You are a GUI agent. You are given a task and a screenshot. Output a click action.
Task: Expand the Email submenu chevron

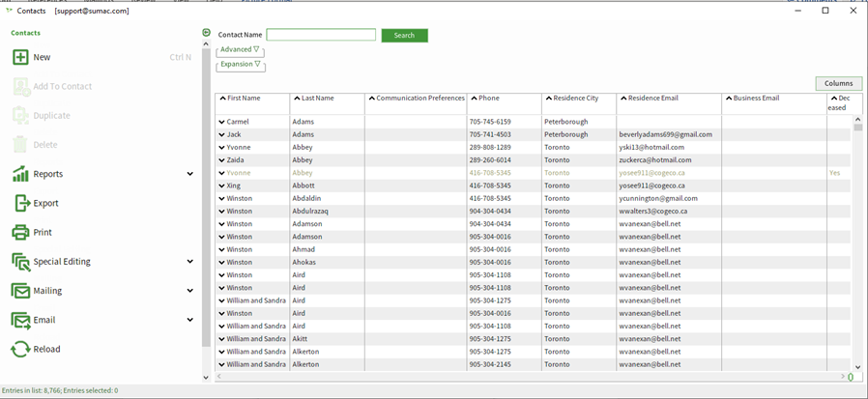(189, 320)
